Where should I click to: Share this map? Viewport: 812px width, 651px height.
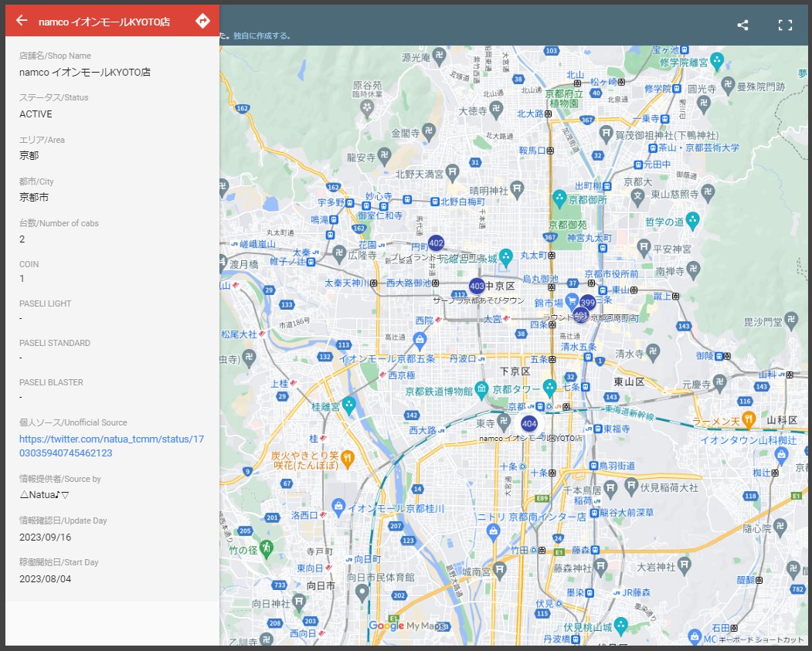[x=742, y=25]
